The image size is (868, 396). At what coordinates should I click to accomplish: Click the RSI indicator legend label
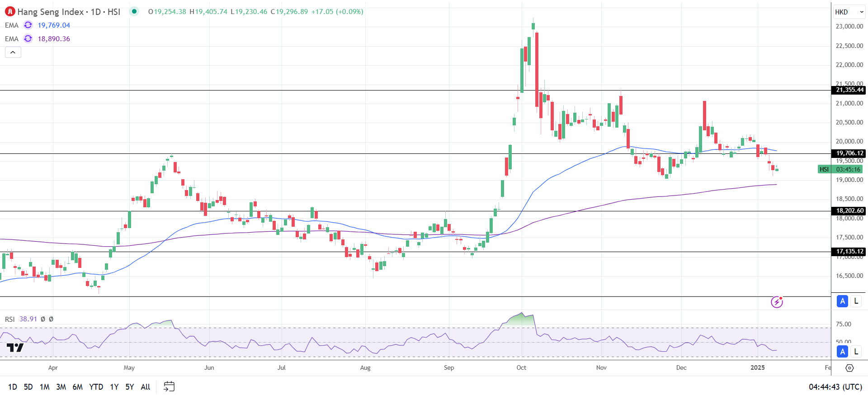10,320
